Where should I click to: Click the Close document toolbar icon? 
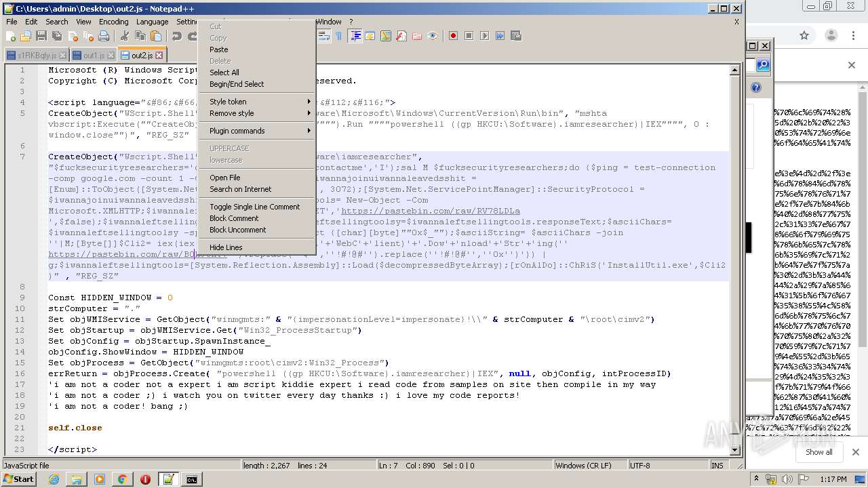73,36
